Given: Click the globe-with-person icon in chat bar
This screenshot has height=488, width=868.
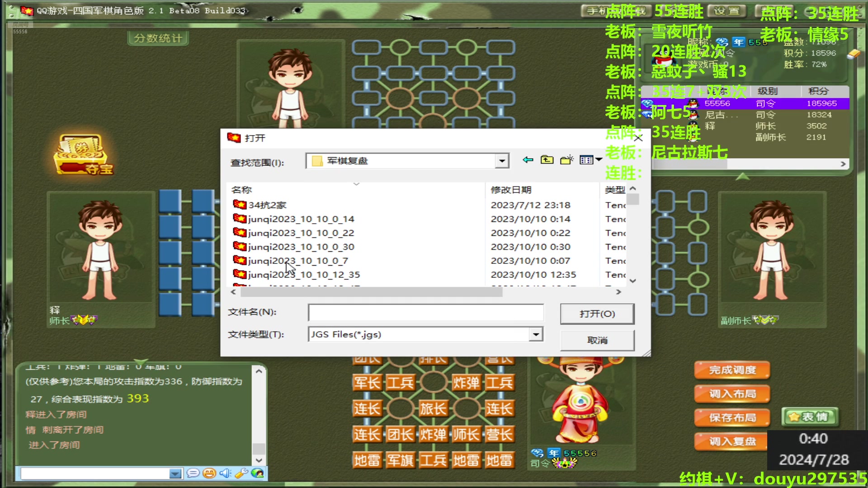Looking at the screenshot, I should pos(257,474).
